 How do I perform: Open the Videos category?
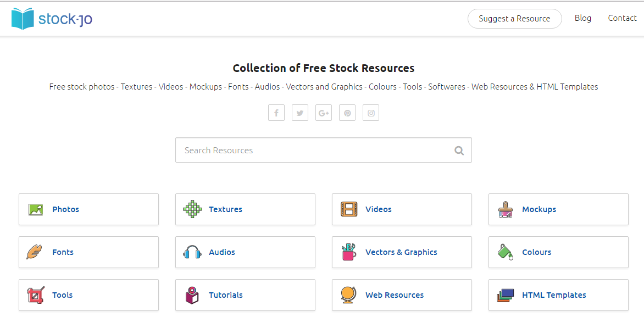402,209
